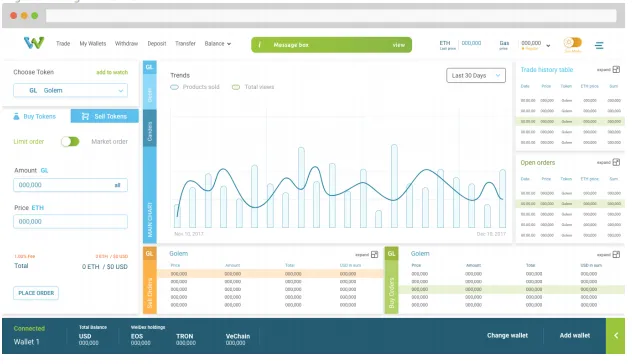Click the PLACE ORDER button

click(36, 293)
